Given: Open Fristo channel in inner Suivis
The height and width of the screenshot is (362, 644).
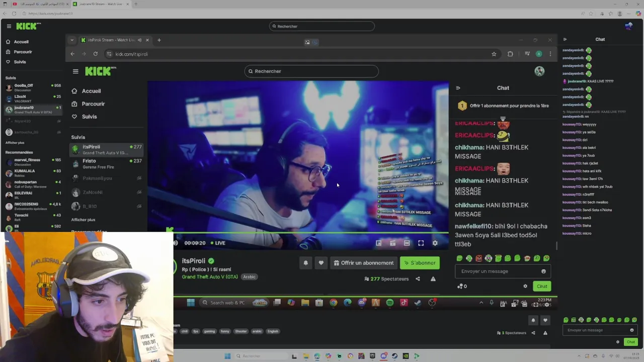Looking at the screenshot, I should pos(107,164).
